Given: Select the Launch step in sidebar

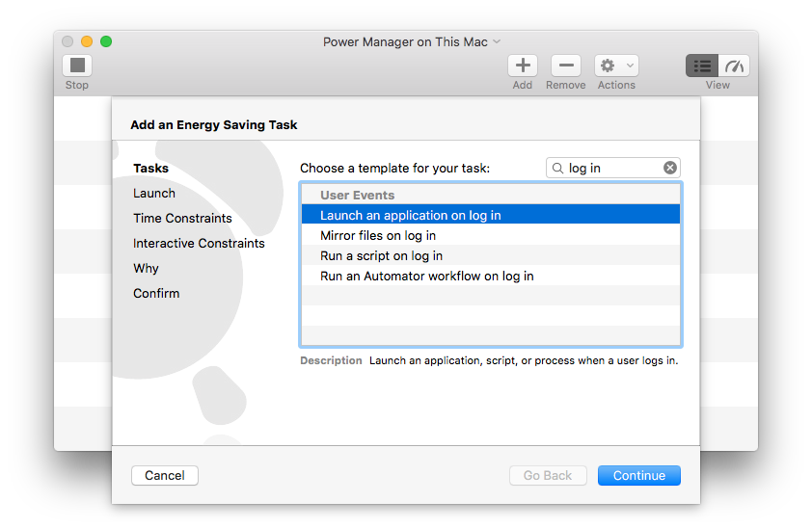Looking at the screenshot, I should coord(153,193).
